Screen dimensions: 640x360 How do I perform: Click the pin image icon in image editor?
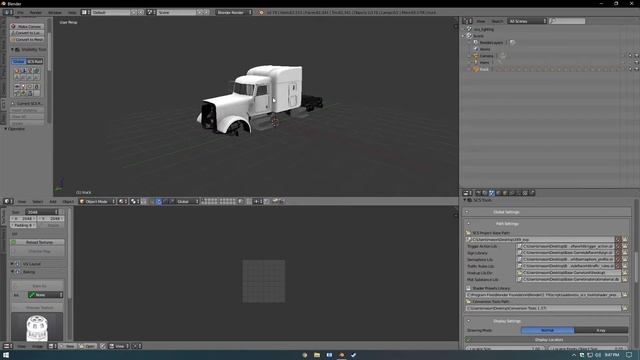coord(103,346)
